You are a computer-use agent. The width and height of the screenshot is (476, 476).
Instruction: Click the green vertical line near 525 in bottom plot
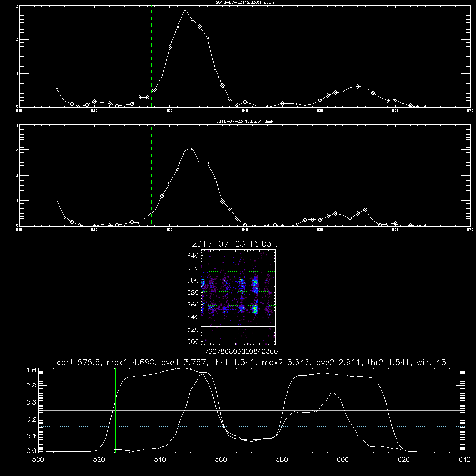click(115, 410)
